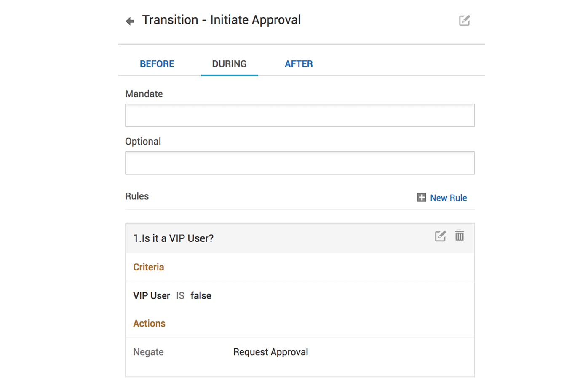Delete the VIP User rule using trash icon
The height and width of the screenshot is (391, 588).
pos(459,236)
